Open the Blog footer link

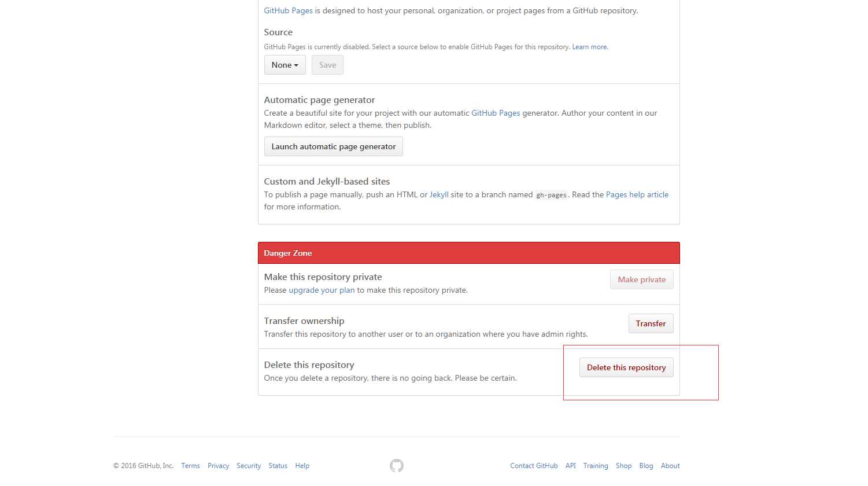coord(646,466)
